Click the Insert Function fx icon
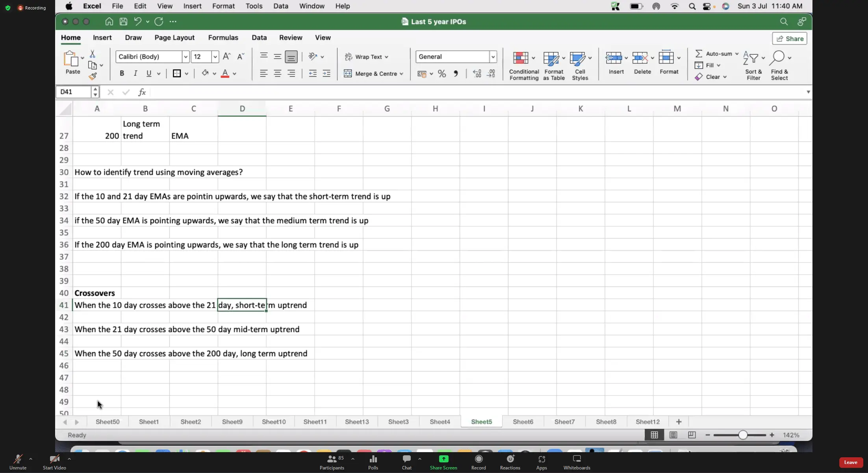 pyautogui.click(x=142, y=92)
